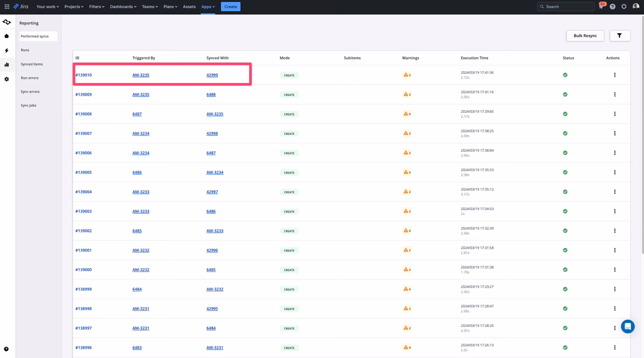Open the Filters menu in navigation bar

pyautogui.click(x=97, y=7)
